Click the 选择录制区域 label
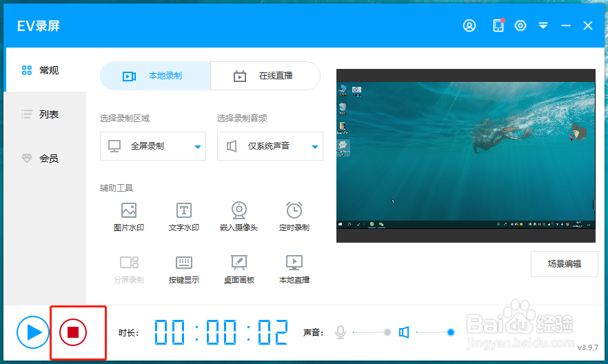Image resolution: width=608 pixels, height=364 pixels. click(x=125, y=119)
